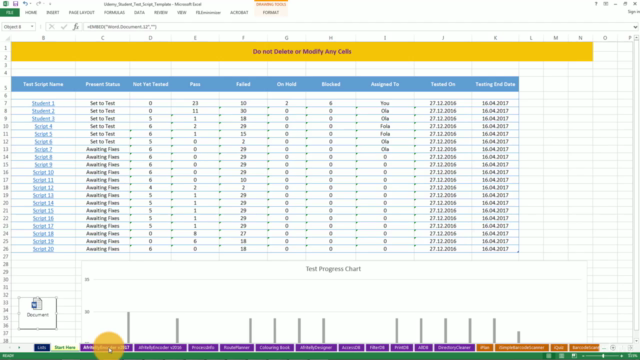The width and height of the screenshot is (640, 360).
Task: Click the Do not Delete or Modify banner
Action: [302, 51]
